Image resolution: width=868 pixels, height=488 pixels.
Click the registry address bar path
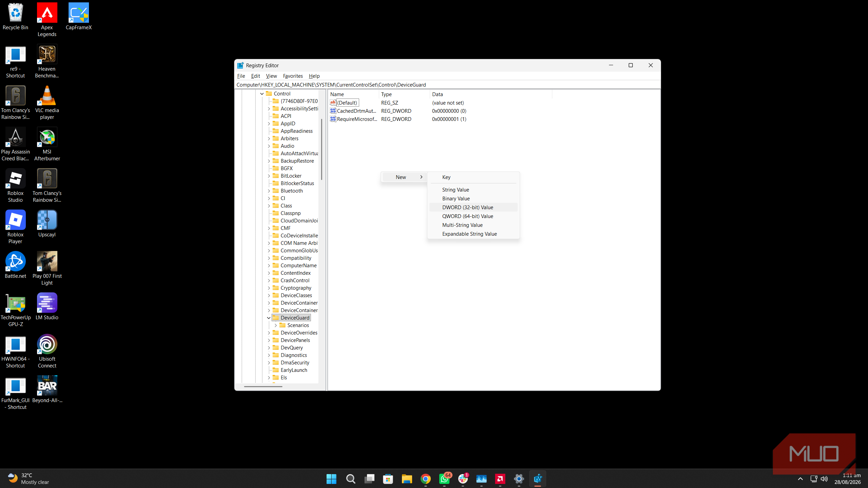click(x=447, y=85)
